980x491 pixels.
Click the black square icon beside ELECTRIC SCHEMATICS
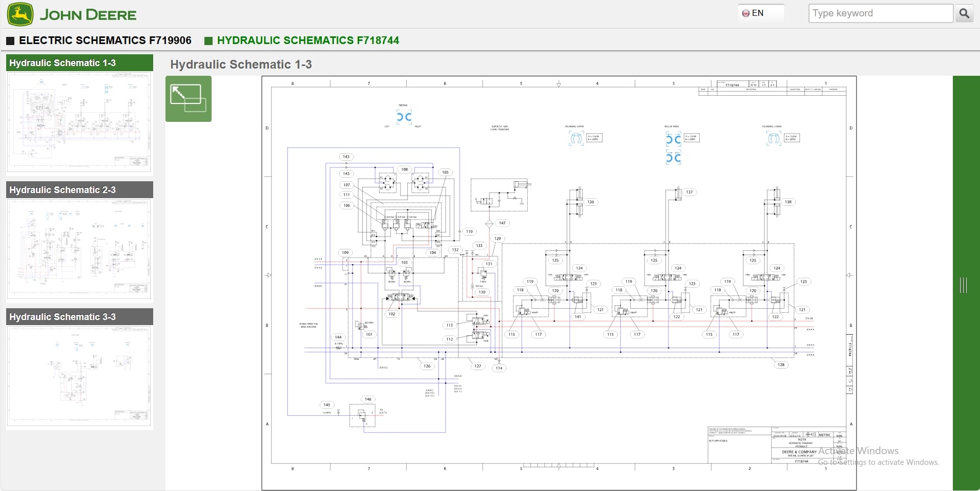tap(10, 40)
